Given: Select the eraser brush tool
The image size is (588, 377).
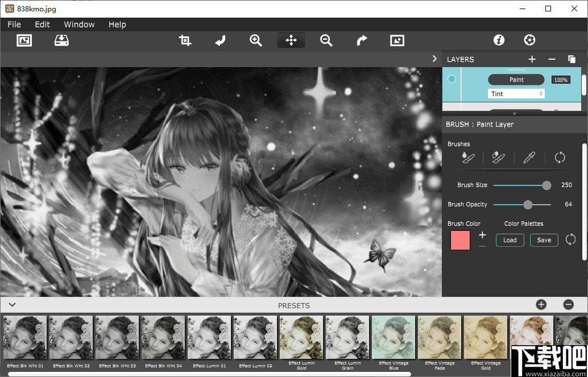Looking at the screenshot, I should (498, 158).
